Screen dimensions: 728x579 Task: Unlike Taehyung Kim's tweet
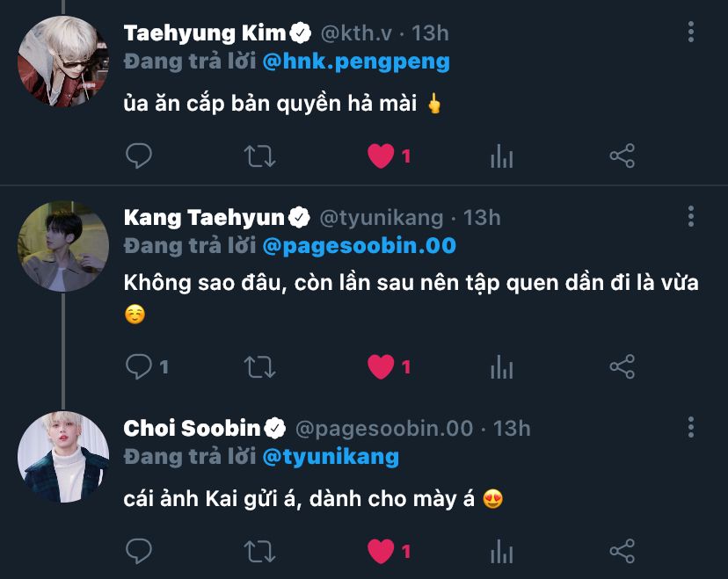pos(381,157)
